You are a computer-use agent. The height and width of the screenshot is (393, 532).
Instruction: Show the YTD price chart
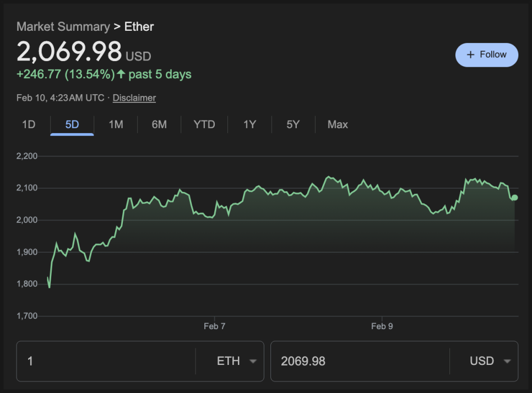click(x=204, y=124)
